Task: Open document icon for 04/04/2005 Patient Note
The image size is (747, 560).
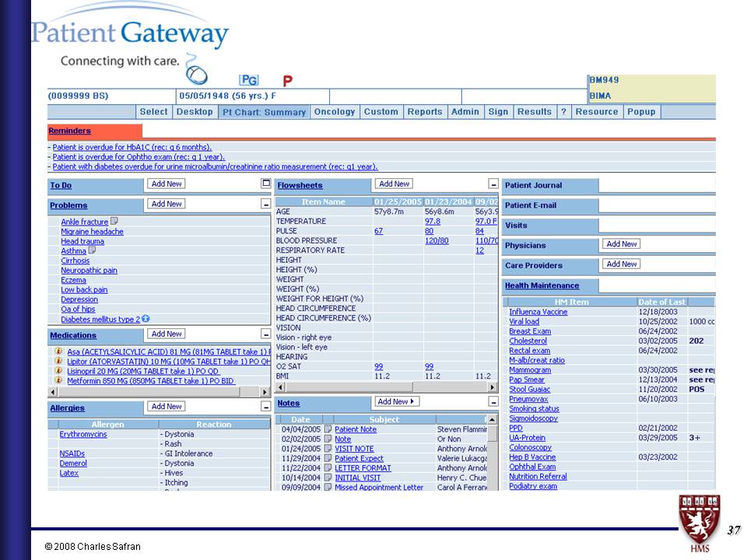Action: coord(328,429)
